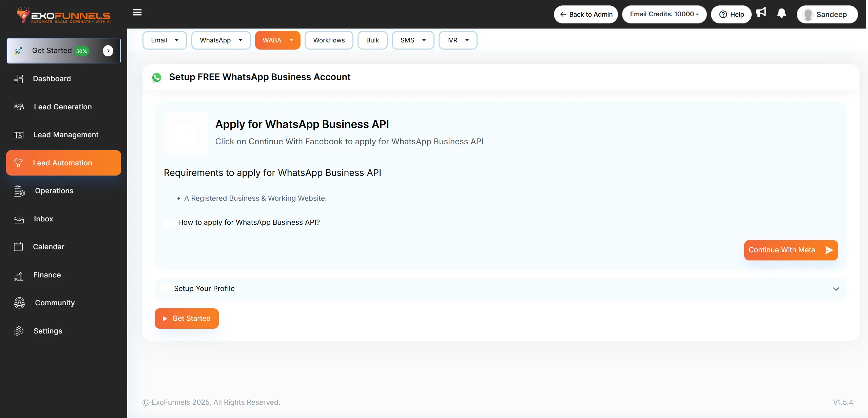Expand the Setup Your Profile section chevron

point(836,289)
